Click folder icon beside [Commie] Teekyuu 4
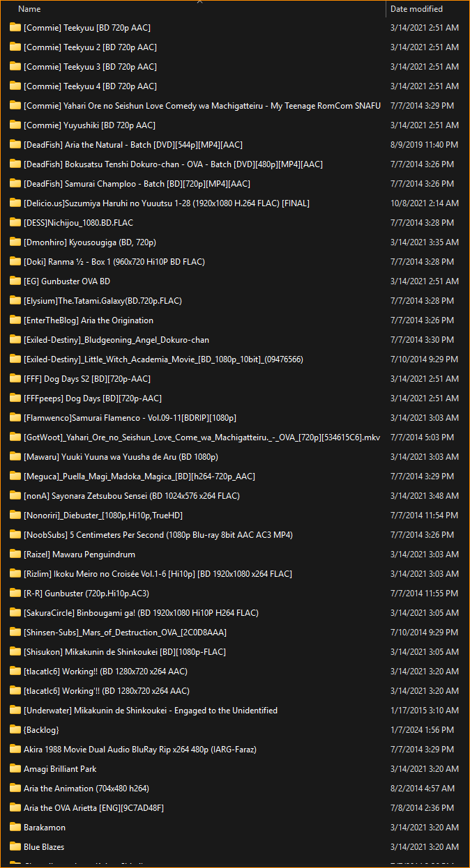This screenshot has height=868, width=470. (x=15, y=86)
